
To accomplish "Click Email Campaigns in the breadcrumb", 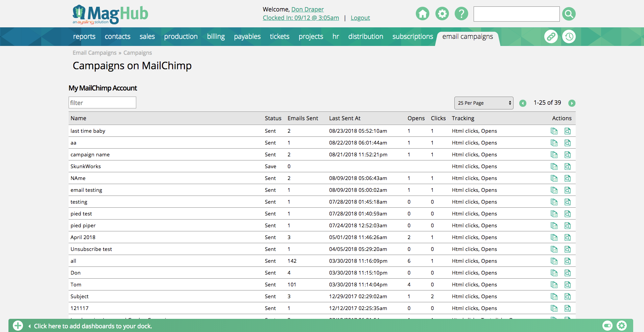I will point(94,53).
